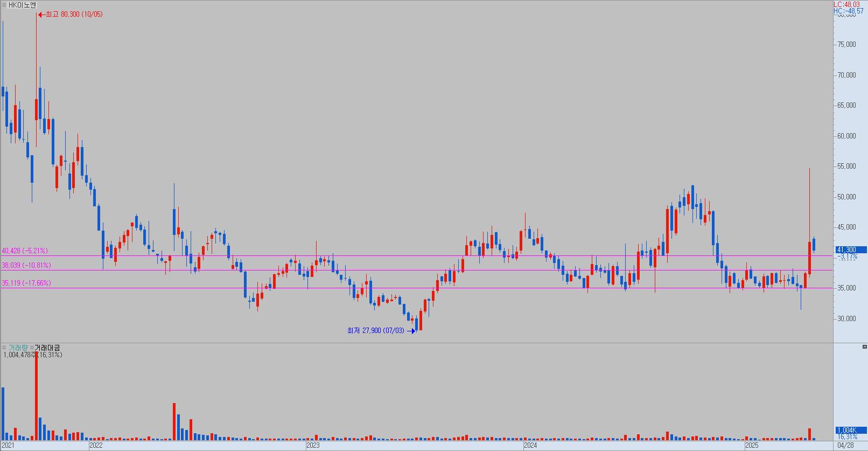
Task: Toggle the 거래대금 indicator square
Action: [x=32, y=348]
